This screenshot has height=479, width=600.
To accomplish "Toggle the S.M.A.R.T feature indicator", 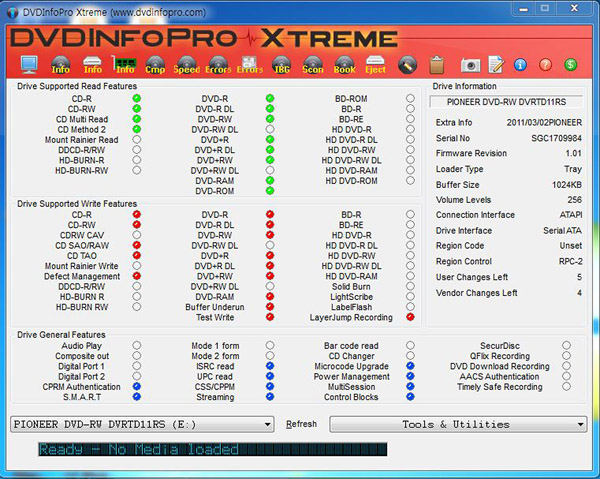I will [137, 397].
